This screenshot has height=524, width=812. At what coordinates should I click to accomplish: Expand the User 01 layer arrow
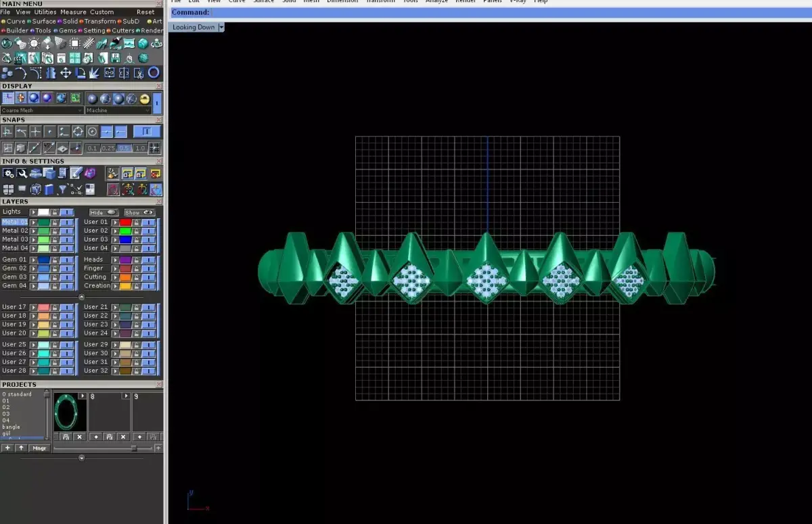[x=115, y=222]
